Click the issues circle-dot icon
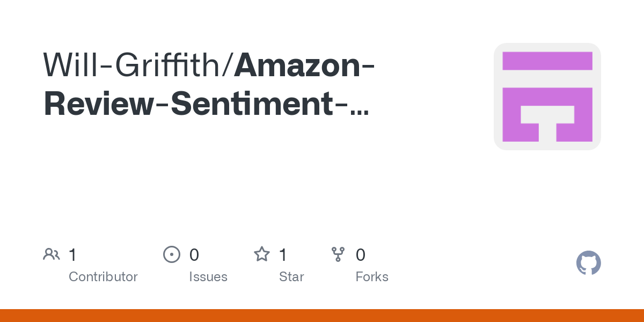This screenshot has height=322, width=644. point(171,254)
